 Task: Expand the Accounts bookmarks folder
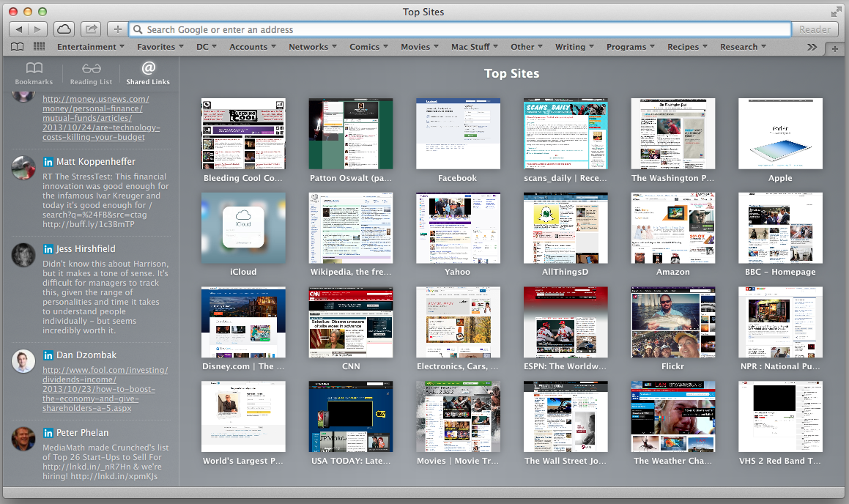click(252, 47)
